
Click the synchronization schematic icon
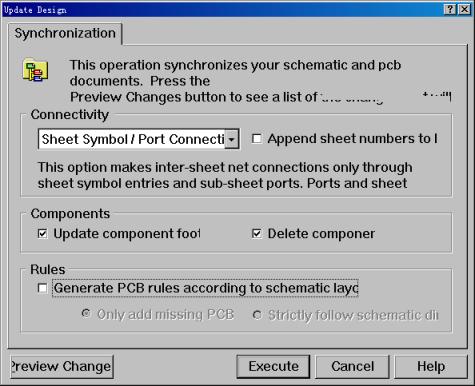point(35,70)
